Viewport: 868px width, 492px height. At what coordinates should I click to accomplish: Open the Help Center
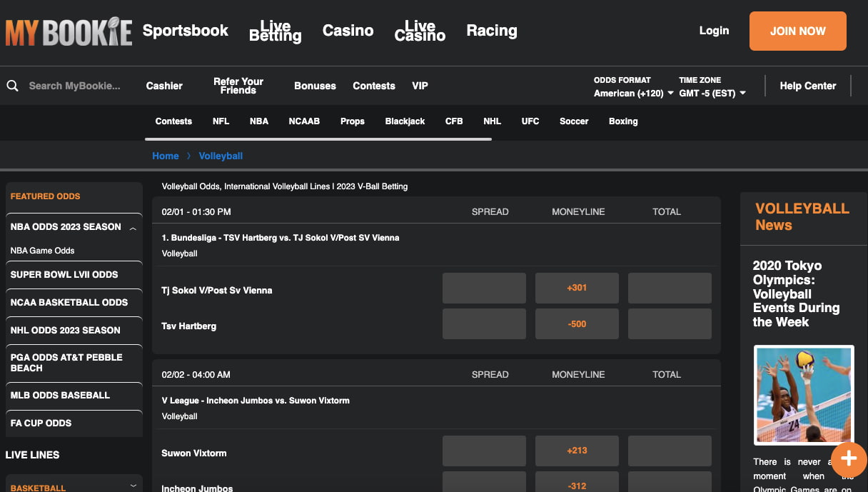pyautogui.click(x=807, y=86)
